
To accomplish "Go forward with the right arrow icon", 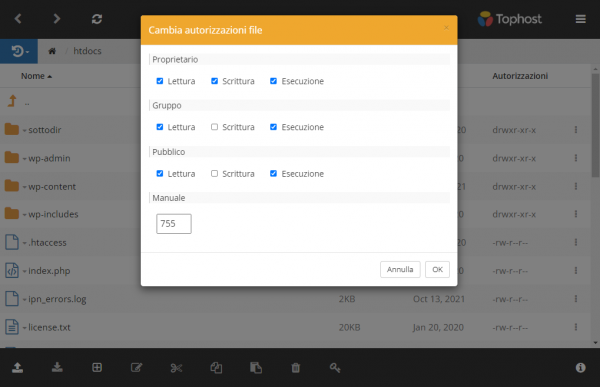I will pos(57,18).
